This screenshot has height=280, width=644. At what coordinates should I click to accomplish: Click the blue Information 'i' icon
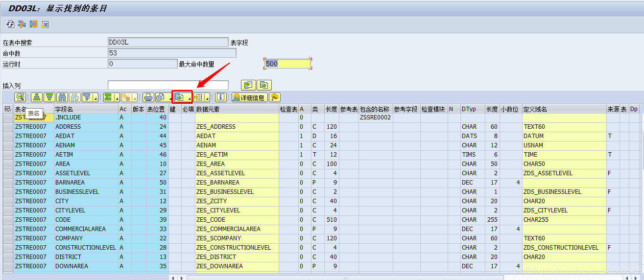point(220,97)
